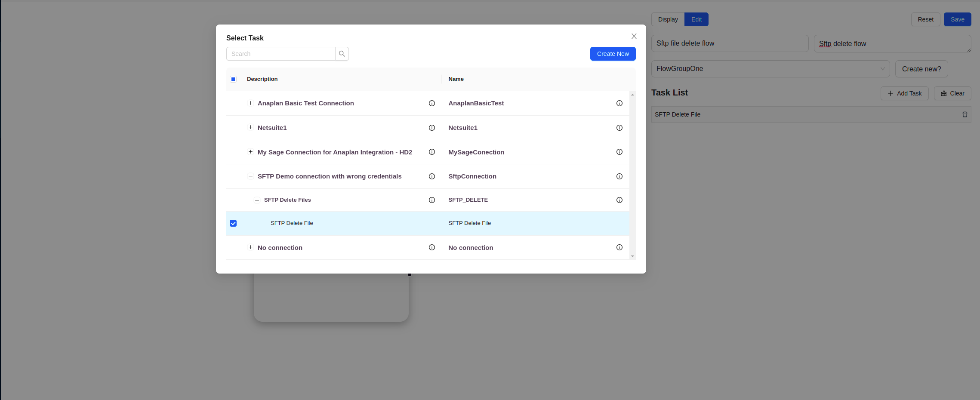Click info icon beside SftpConnection name
980x400 pixels.
[619, 176]
